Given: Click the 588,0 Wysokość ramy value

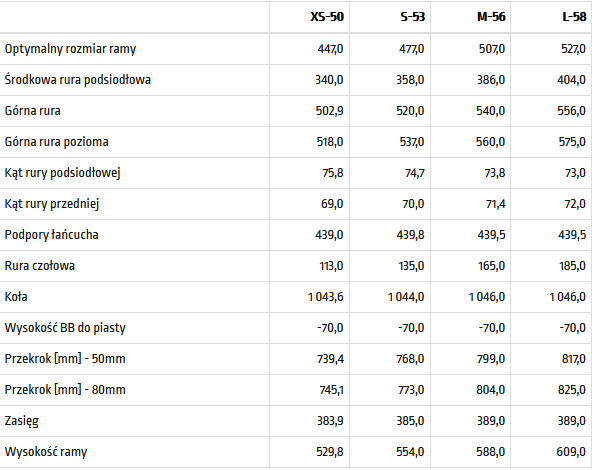Looking at the screenshot, I should point(491,452).
